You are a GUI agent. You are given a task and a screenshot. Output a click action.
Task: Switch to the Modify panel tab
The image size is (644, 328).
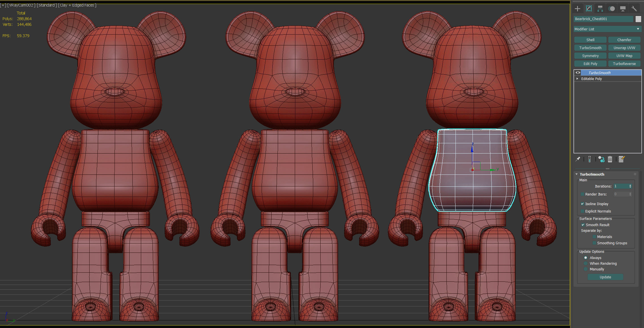pos(589,9)
